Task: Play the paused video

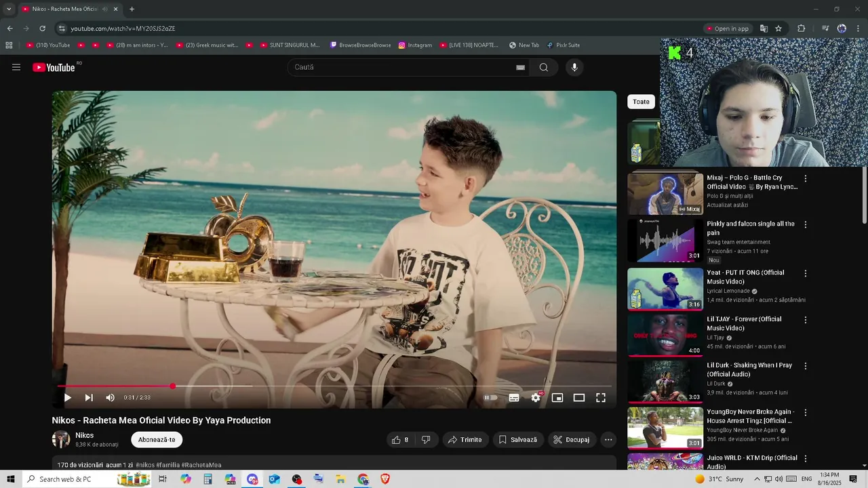Action: [x=67, y=398]
